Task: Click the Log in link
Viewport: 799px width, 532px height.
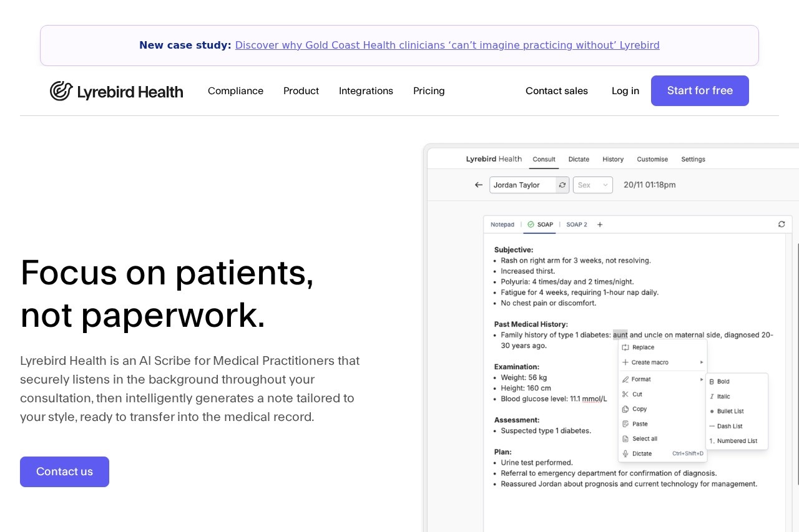Action: (x=625, y=91)
